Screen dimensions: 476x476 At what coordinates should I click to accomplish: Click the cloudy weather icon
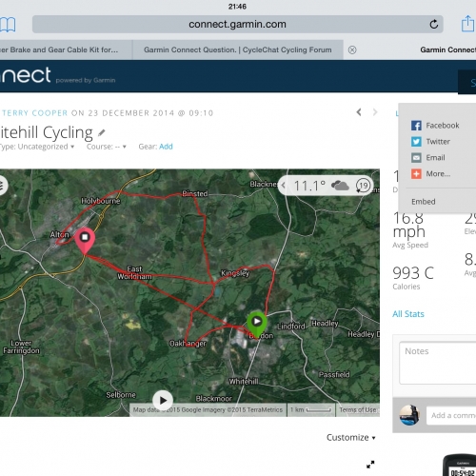(340, 186)
